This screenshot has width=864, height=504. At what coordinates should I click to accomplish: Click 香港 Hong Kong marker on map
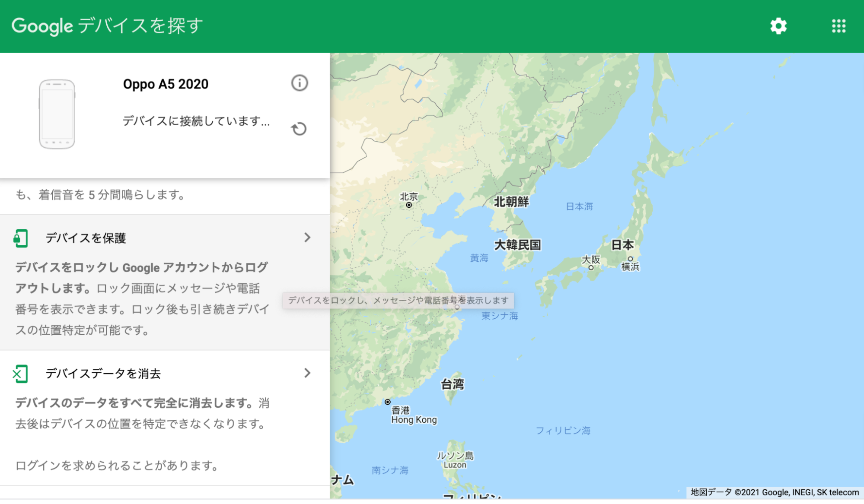coord(388,402)
